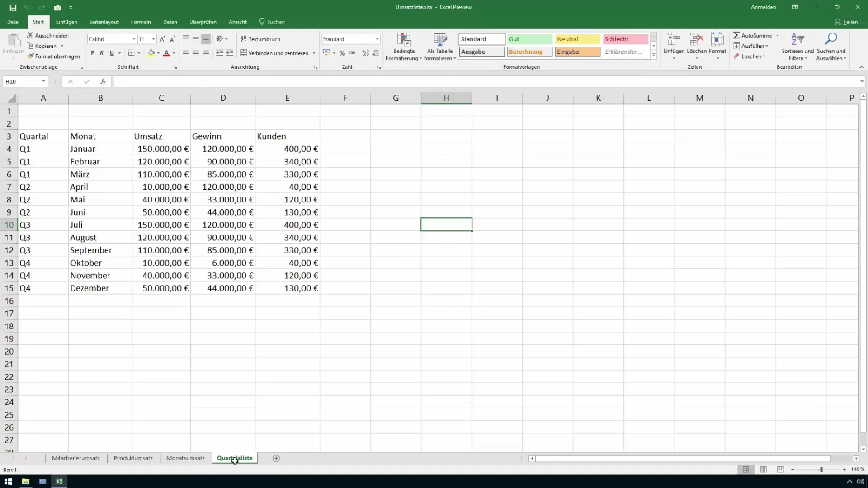Add a new sheet with plus icon
The image size is (868, 488).
click(276, 458)
